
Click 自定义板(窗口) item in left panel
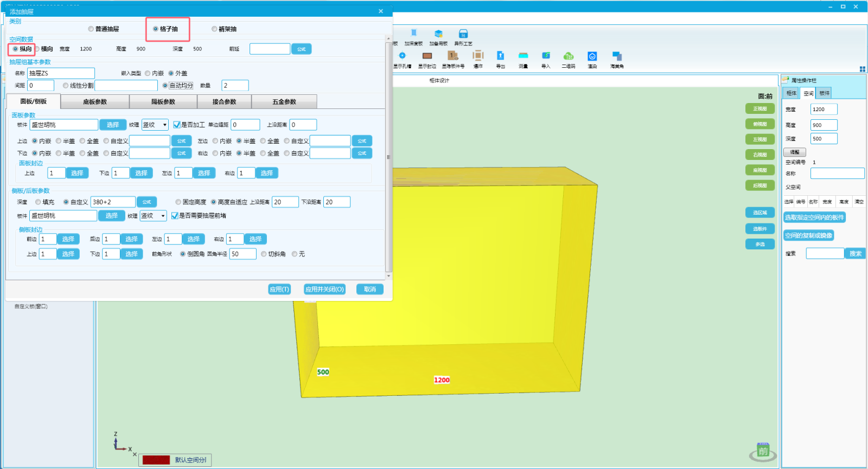pyautogui.click(x=31, y=306)
